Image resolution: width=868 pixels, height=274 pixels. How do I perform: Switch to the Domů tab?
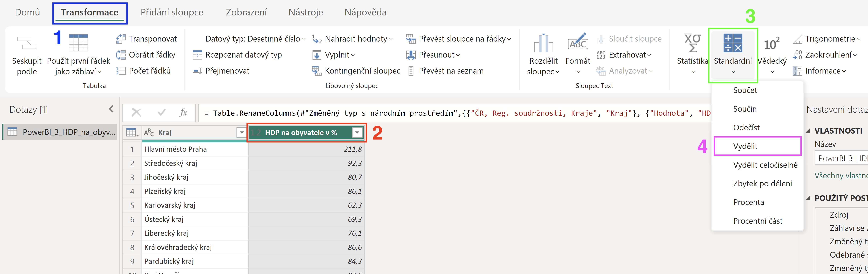point(27,12)
